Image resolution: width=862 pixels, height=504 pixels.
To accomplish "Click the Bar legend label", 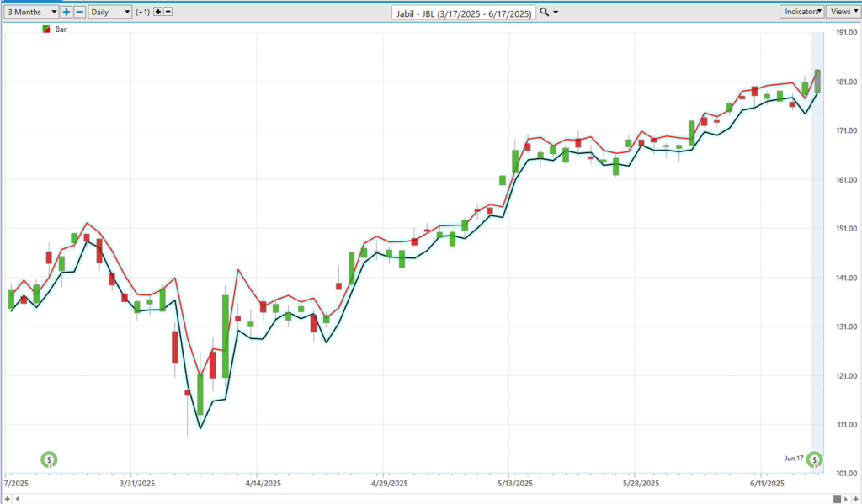I will 61,29.
